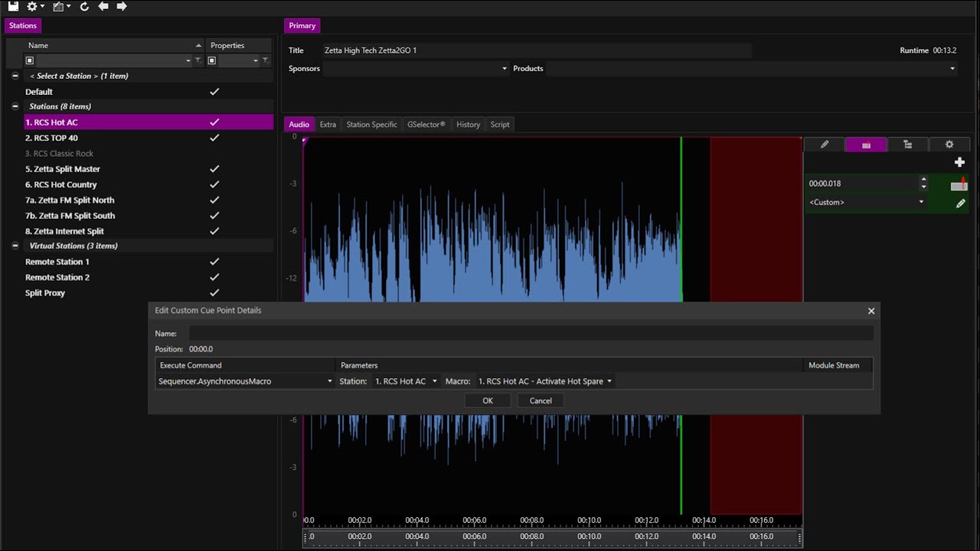
Task: Toggle the Zetta Internet Split checkmark
Action: click(x=214, y=231)
